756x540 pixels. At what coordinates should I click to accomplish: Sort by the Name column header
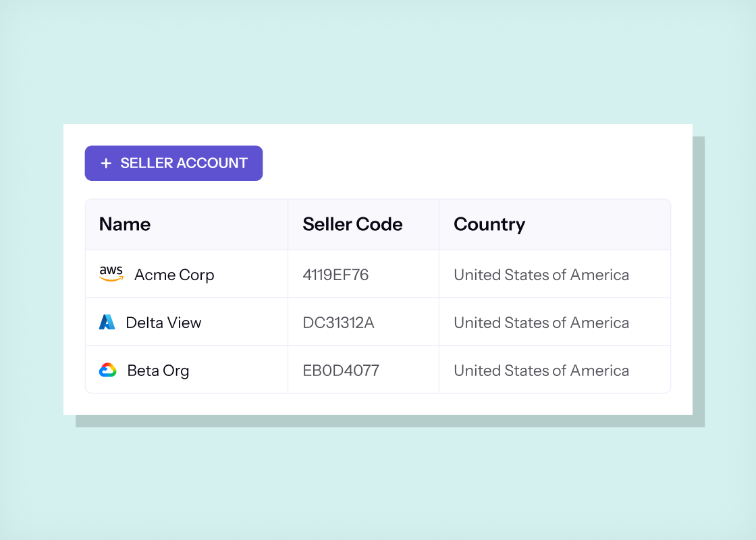pos(125,224)
